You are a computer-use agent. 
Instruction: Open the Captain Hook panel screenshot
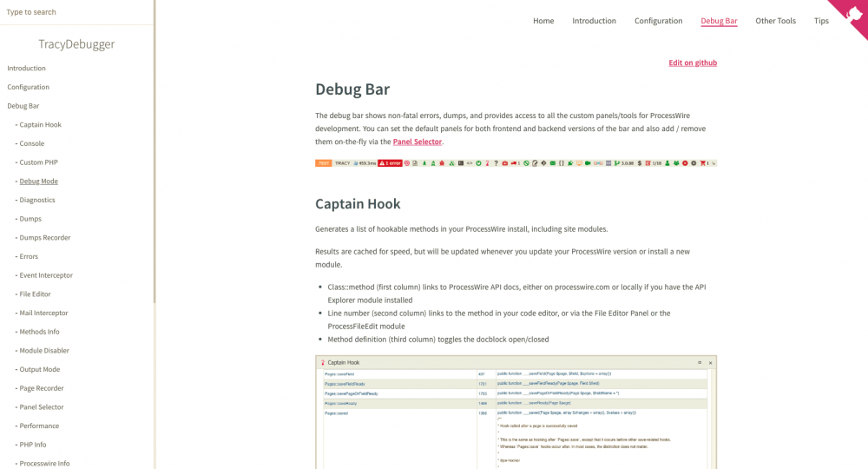516,413
